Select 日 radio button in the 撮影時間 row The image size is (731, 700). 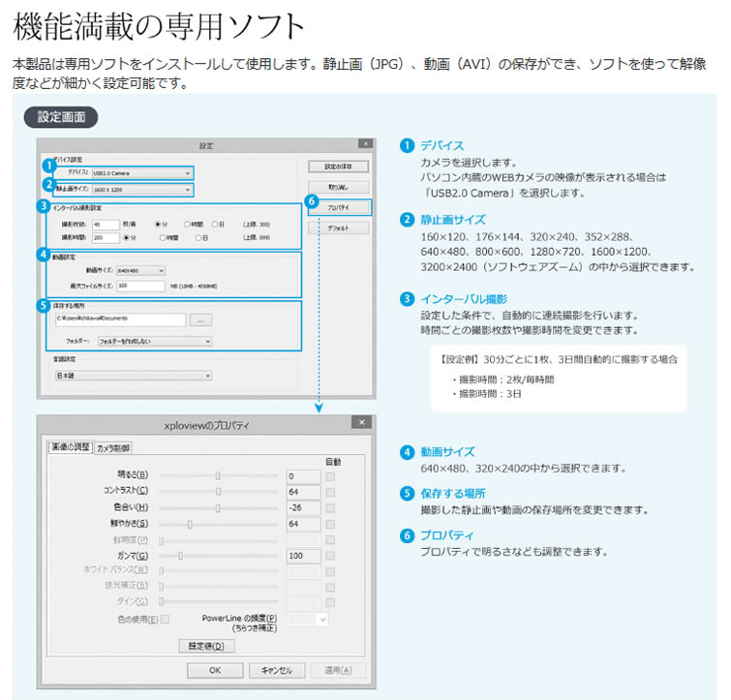(198, 237)
